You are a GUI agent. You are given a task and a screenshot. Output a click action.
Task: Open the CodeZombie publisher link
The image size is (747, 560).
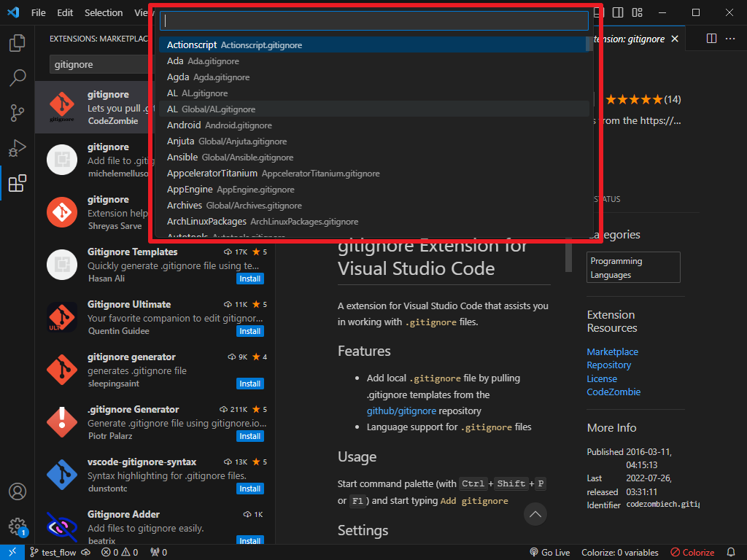614,392
